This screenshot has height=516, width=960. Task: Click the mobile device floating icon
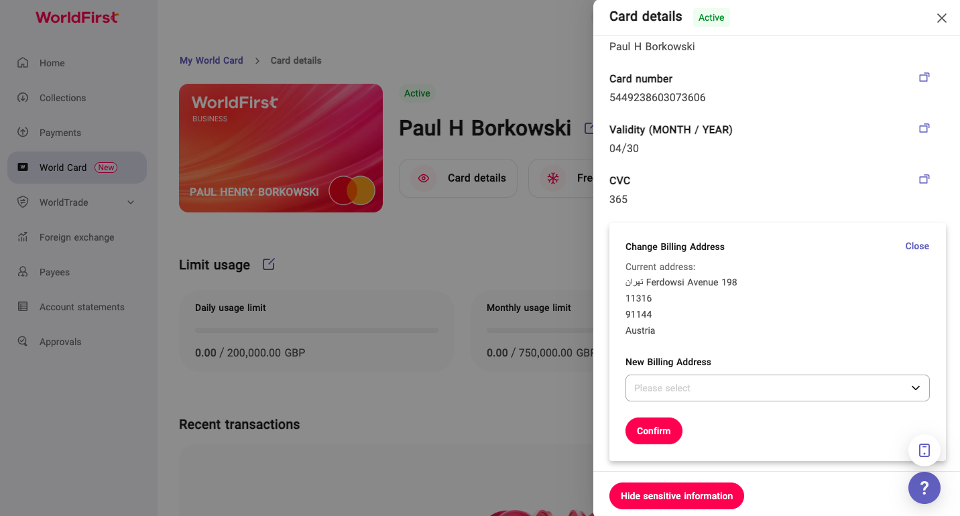924,451
